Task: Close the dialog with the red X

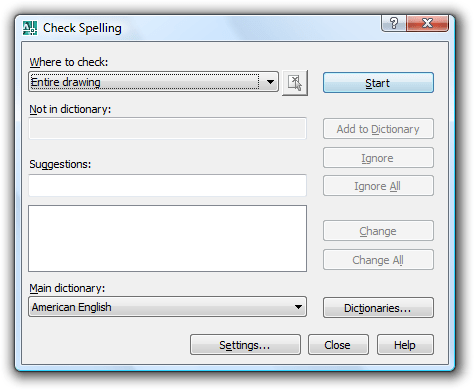Action: click(427, 23)
